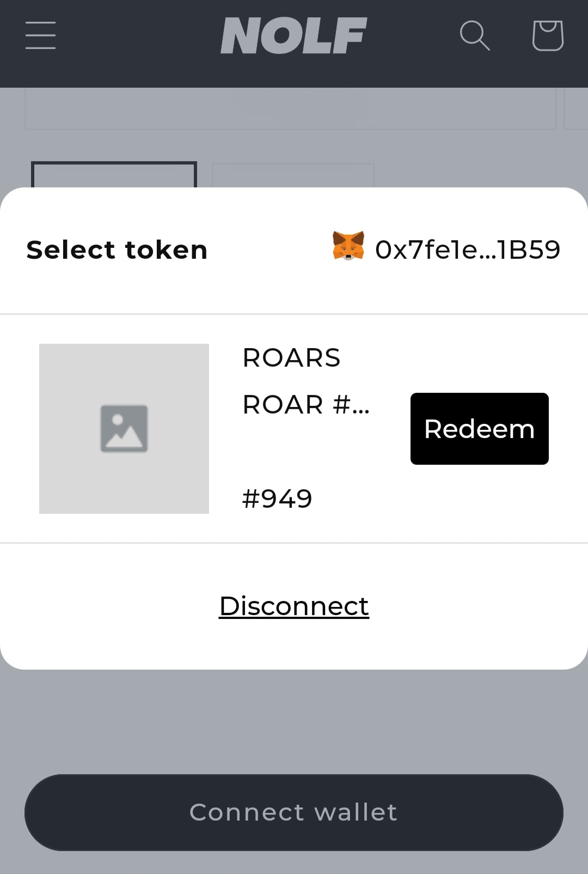Click the Select token heading

(117, 250)
